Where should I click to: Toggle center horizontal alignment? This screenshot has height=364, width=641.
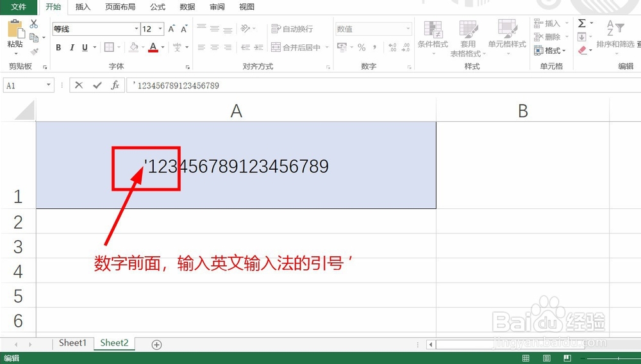[215, 47]
